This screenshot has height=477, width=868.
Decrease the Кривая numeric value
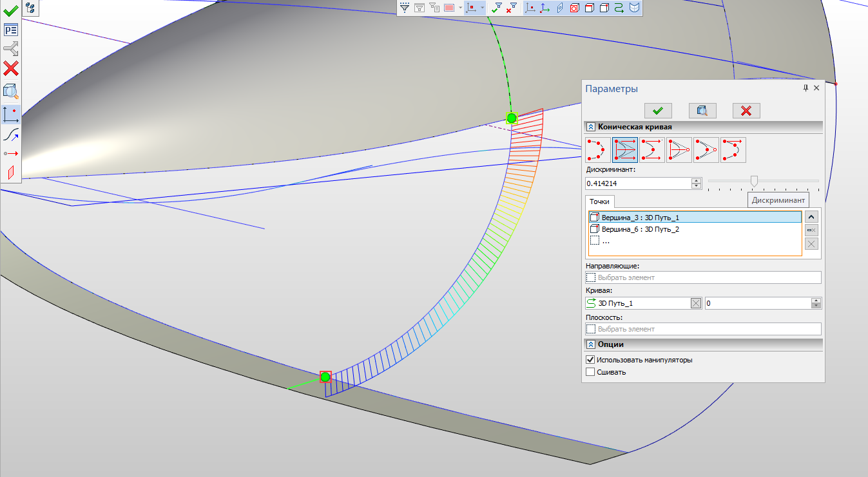816,306
